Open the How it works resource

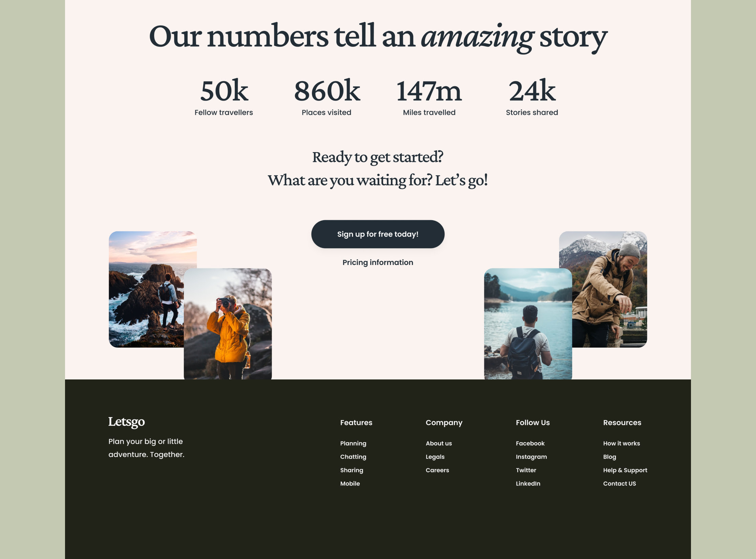click(622, 443)
